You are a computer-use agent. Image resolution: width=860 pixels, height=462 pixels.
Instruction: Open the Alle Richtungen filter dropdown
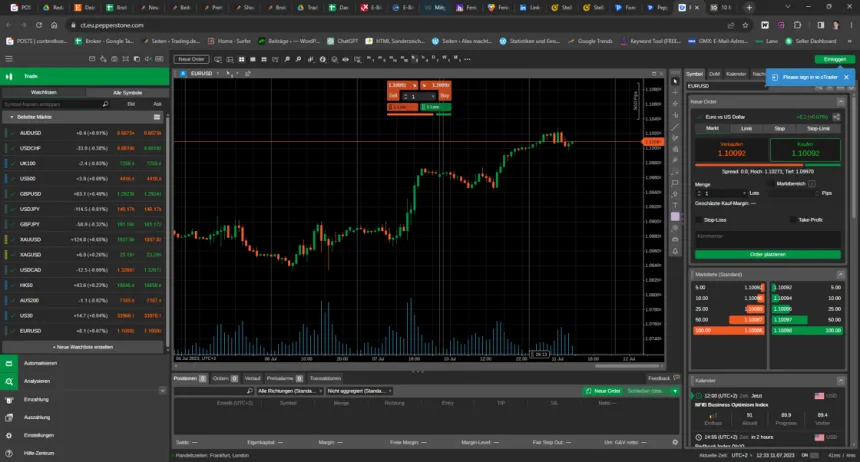pyautogui.click(x=290, y=390)
